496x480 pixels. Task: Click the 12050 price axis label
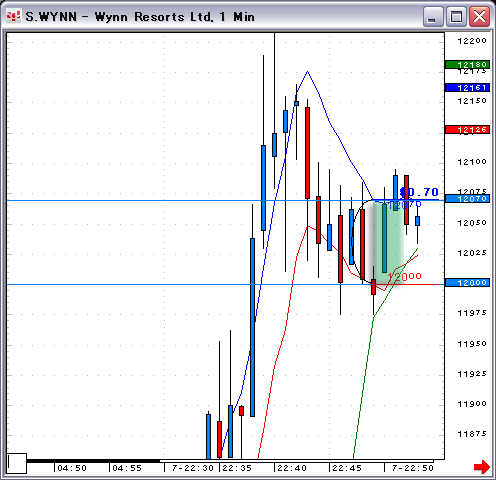pos(472,223)
